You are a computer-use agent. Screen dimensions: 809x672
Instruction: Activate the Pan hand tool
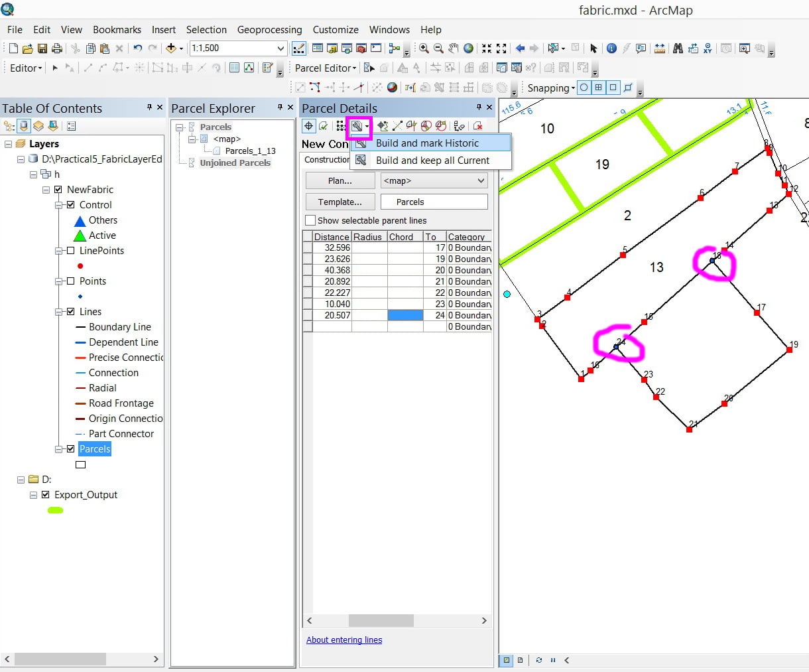coord(454,48)
